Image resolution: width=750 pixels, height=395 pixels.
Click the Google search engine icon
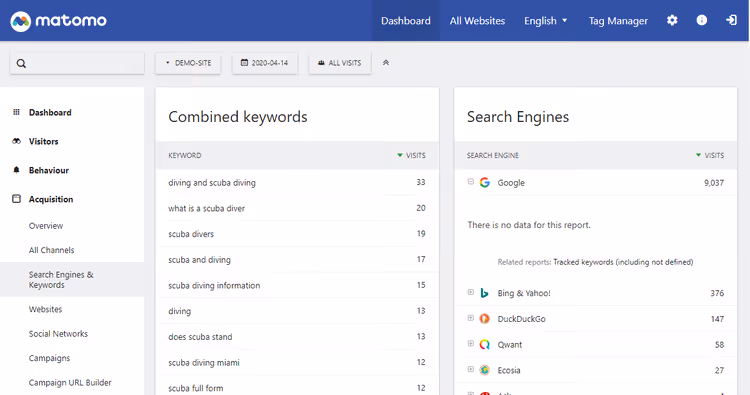pyautogui.click(x=485, y=182)
